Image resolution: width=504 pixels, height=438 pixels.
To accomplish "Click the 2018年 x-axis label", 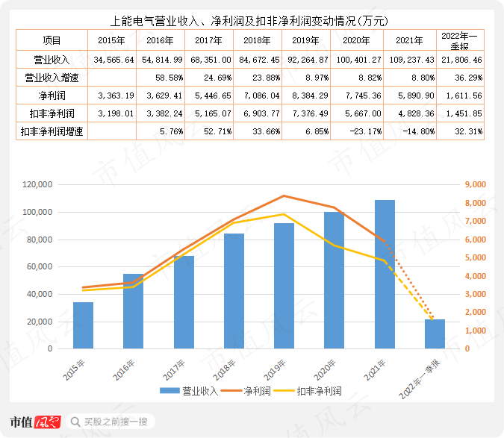I will pyautogui.click(x=225, y=370).
